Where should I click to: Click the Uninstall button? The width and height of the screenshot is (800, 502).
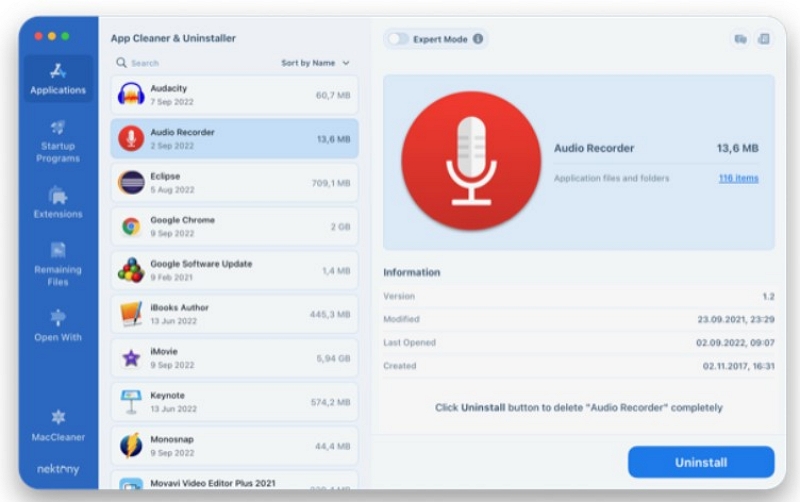tap(701, 462)
